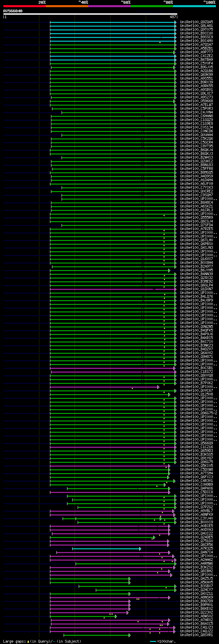Open hit UniRef100_B9ICU0
The image size is (219, 644).
click(x=196, y=33)
